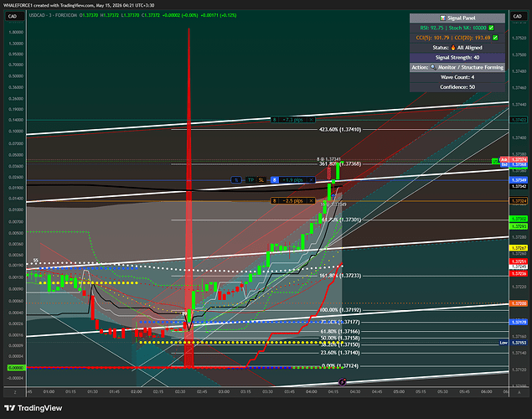The width and height of the screenshot is (532, 419).
Task: Select quantity 8 on -2.5 pips order
Action: click(x=275, y=201)
